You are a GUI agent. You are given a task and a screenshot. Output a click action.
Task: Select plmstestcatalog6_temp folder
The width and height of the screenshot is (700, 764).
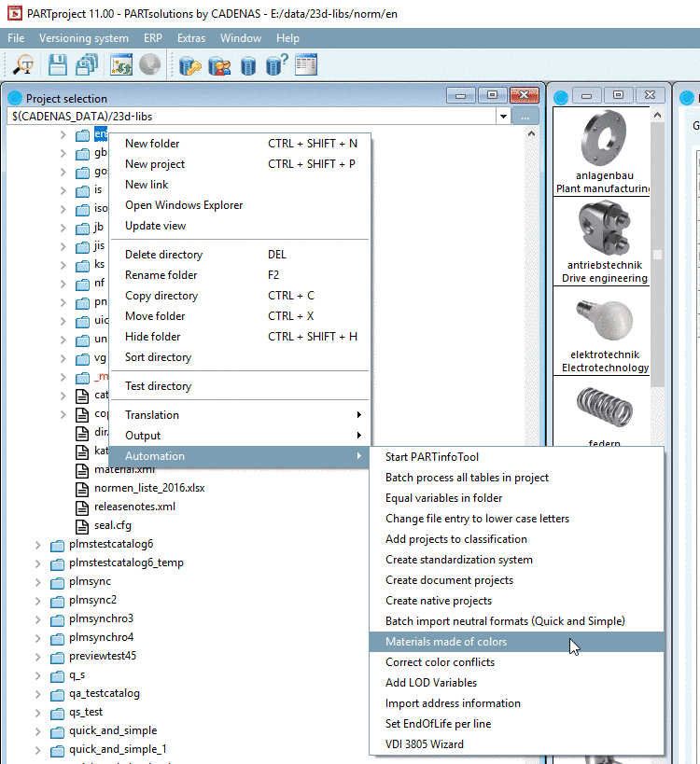[126, 563]
